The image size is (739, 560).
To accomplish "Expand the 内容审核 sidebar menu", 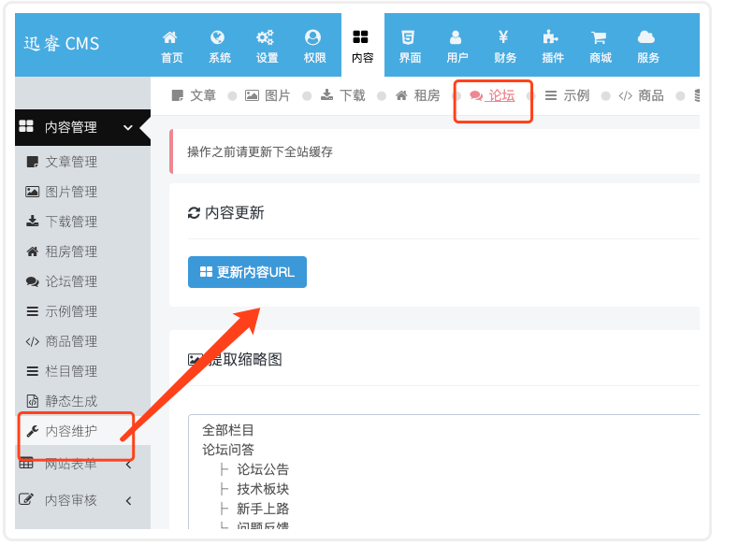I will coord(128,500).
